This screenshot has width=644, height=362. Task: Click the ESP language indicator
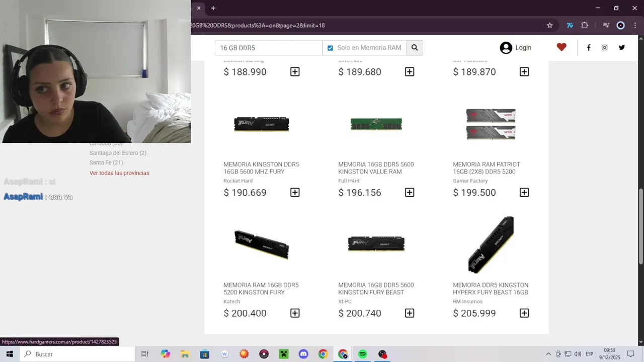pos(589,354)
